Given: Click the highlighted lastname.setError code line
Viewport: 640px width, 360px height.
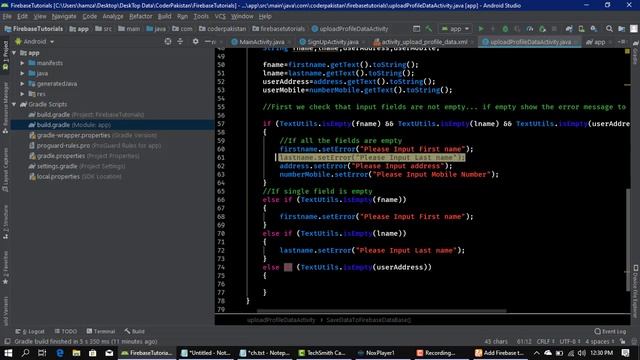Looking at the screenshot, I should [x=372, y=157].
